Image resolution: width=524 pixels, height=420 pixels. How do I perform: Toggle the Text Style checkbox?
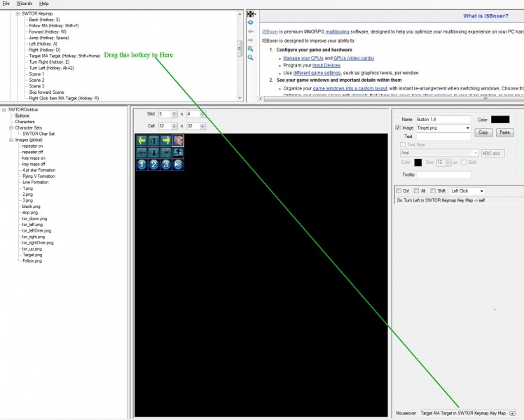[403, 145]
